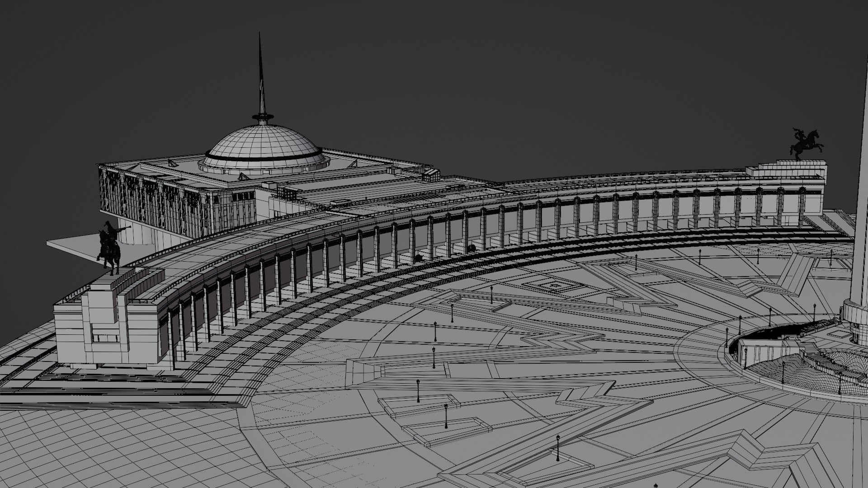Click the rooftop box structure right of dome
868x488 pixels.
431,175
